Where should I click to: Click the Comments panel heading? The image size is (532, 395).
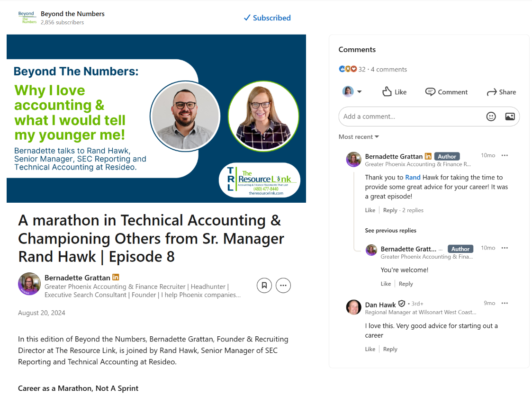point(357,50)
